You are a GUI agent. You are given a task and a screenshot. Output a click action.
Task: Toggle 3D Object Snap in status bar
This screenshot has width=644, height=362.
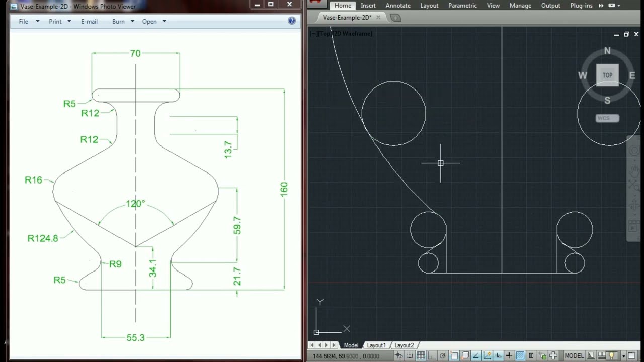465,356
